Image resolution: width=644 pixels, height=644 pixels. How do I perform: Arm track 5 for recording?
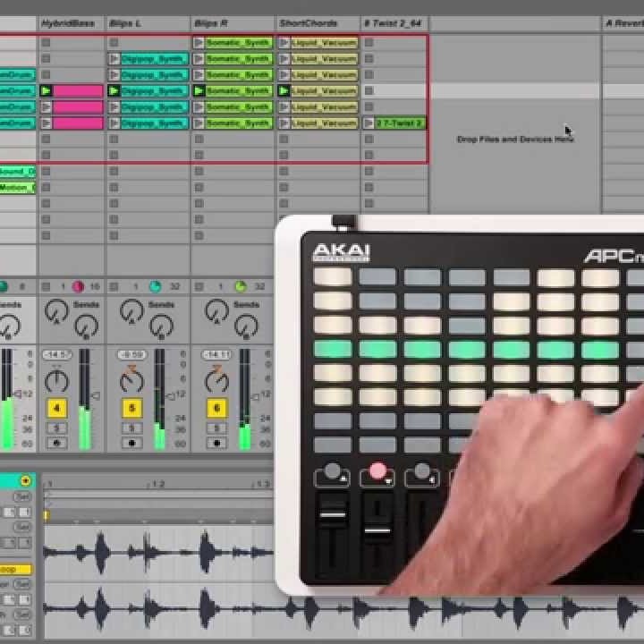(131, 443)
